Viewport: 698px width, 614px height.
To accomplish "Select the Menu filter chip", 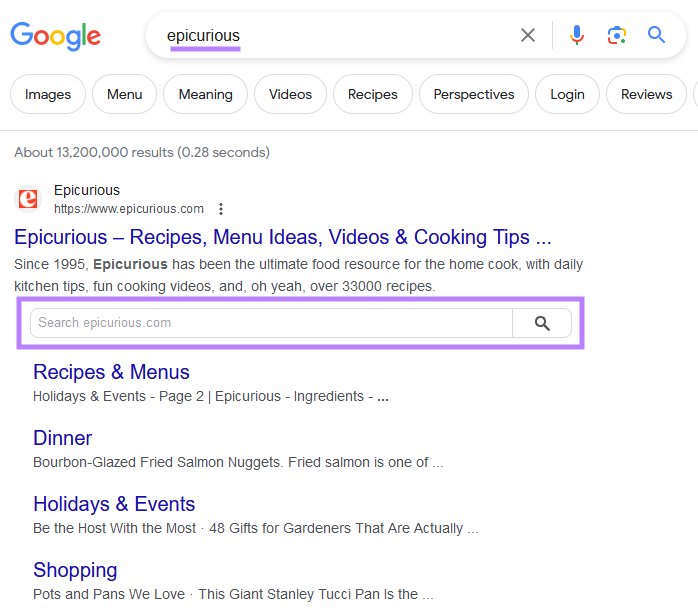I will (x=124, y=94).
